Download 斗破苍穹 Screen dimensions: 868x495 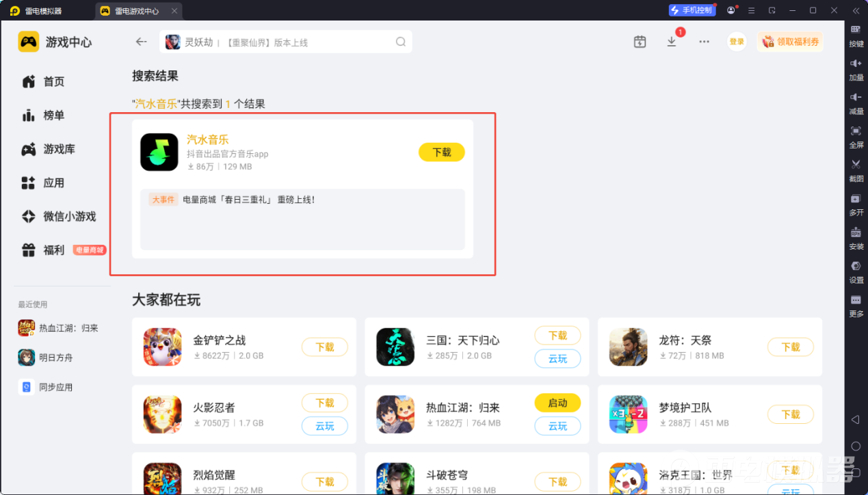557,481
